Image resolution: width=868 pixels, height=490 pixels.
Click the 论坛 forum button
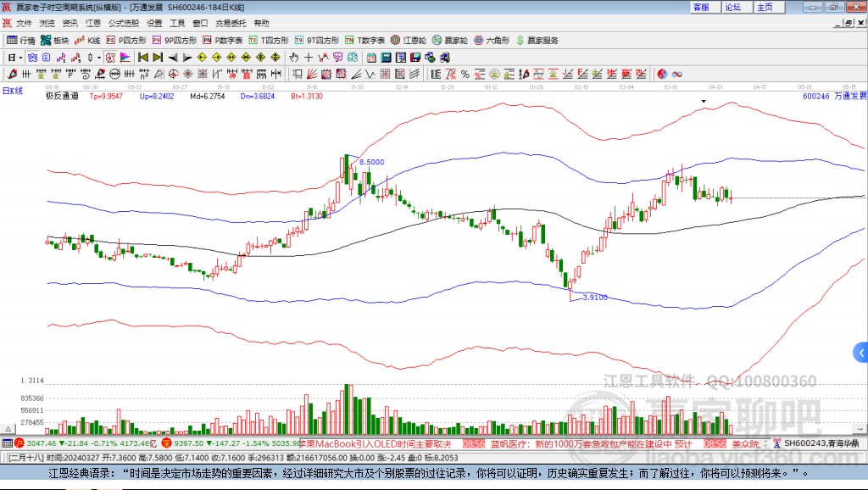733,7
